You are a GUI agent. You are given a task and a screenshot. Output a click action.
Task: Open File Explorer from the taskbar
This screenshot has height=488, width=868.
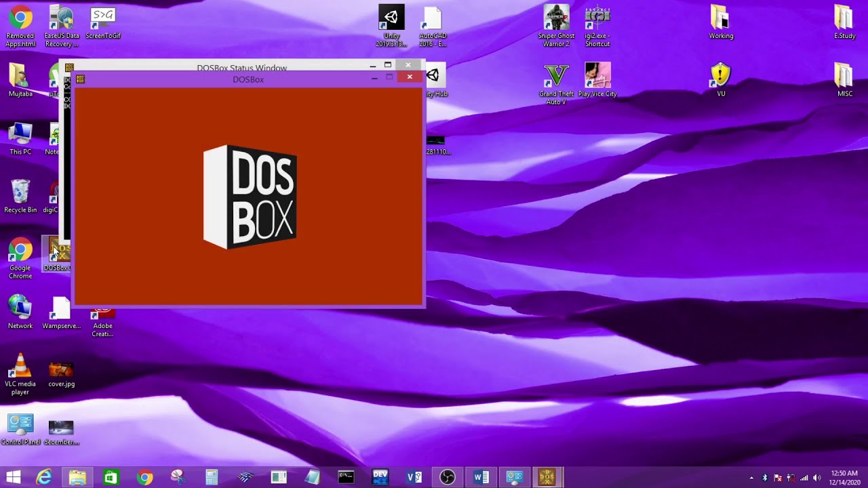tap(77, 477)
